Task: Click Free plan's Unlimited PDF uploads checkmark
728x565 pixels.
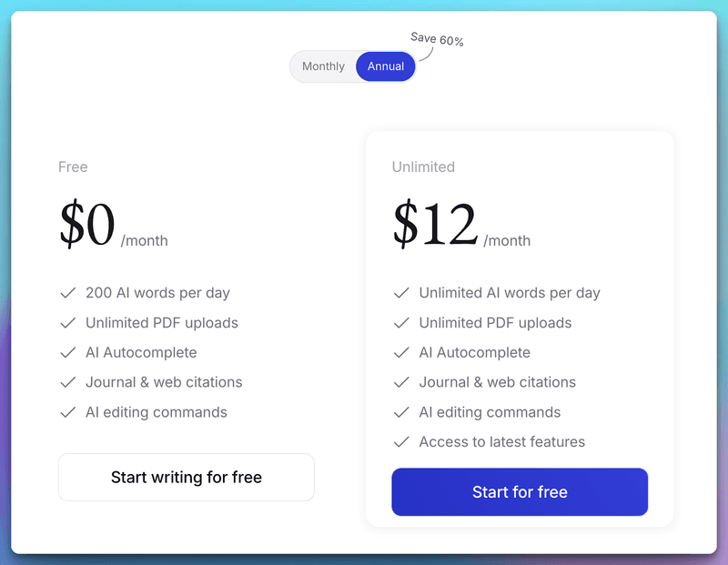Action: click(x=67, y=323)
